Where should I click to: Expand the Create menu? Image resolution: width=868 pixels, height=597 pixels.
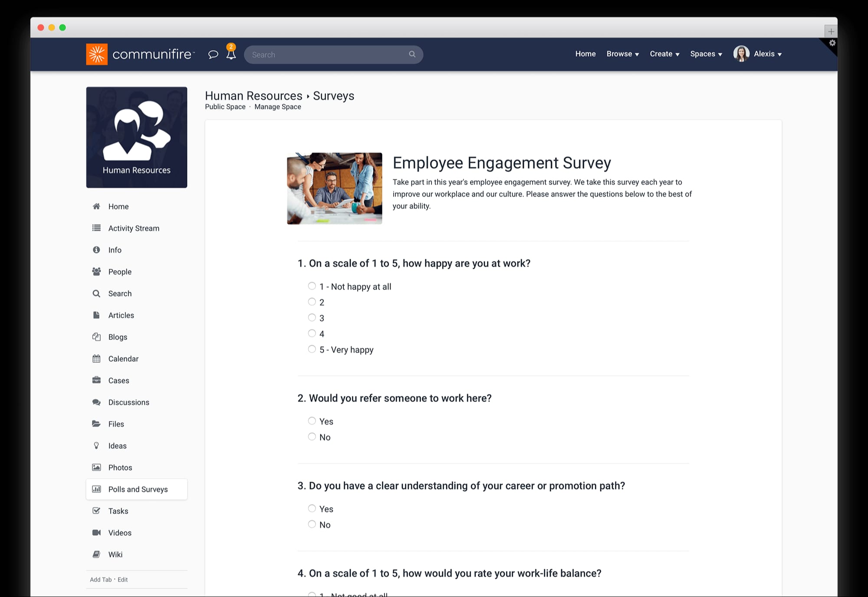[x=664, y=54]
